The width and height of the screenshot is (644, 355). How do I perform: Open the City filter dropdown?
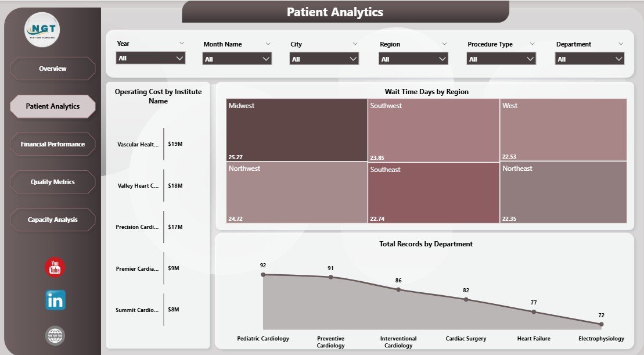[323, 58]
